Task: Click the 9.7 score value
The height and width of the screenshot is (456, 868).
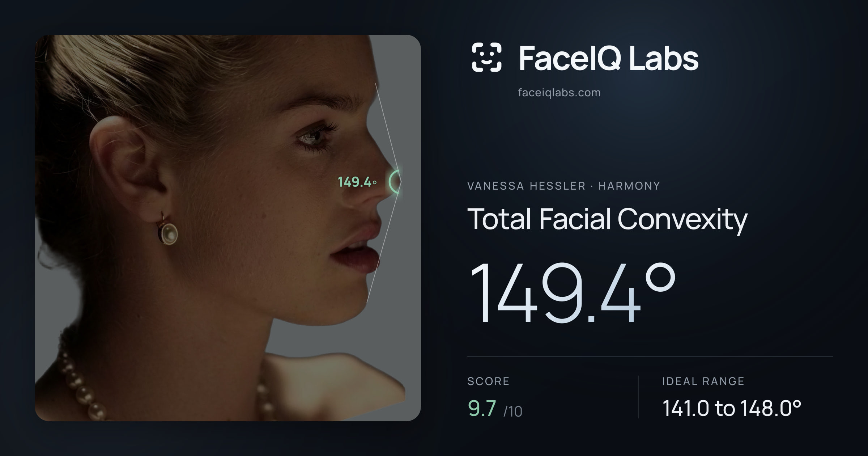Action: tap(482, 409)
